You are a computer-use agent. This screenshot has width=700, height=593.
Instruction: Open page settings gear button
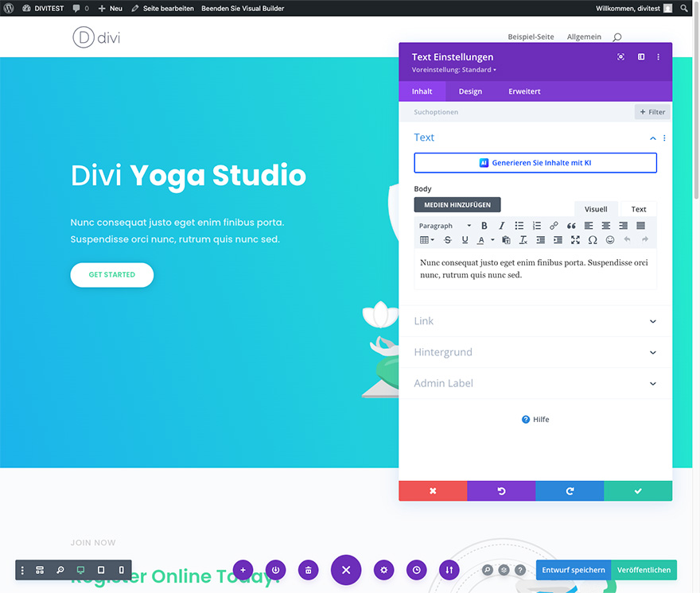pyautogui.click(x=384, y=570)
